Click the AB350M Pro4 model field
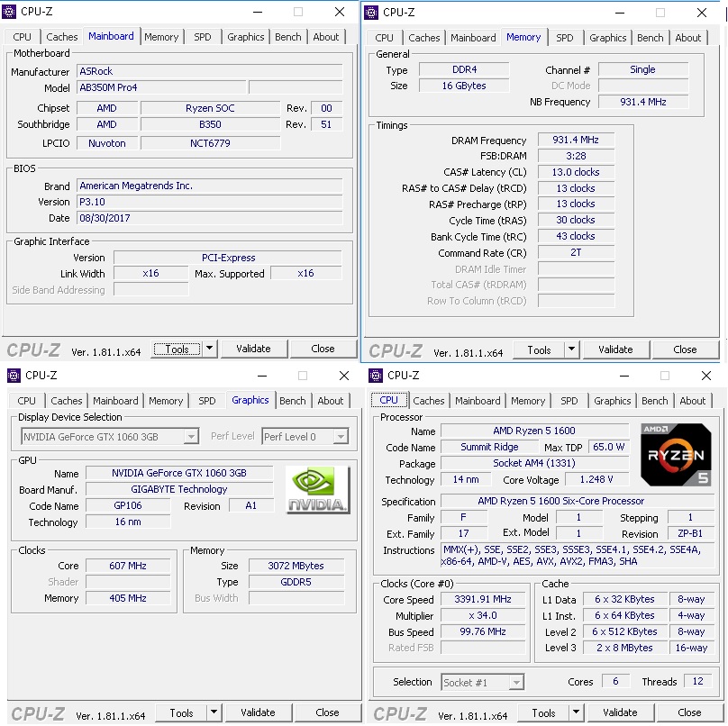 pyautogui.click(x=161, y=87)
